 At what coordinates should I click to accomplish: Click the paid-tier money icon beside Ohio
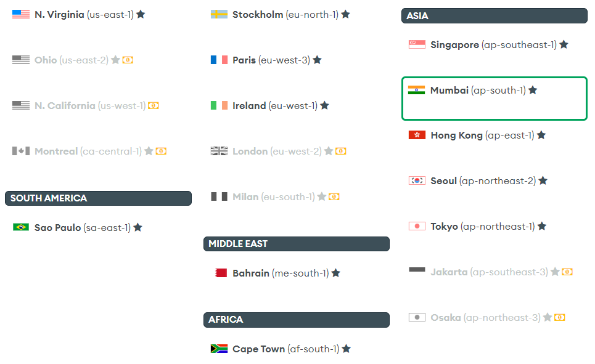click(128, 60)
